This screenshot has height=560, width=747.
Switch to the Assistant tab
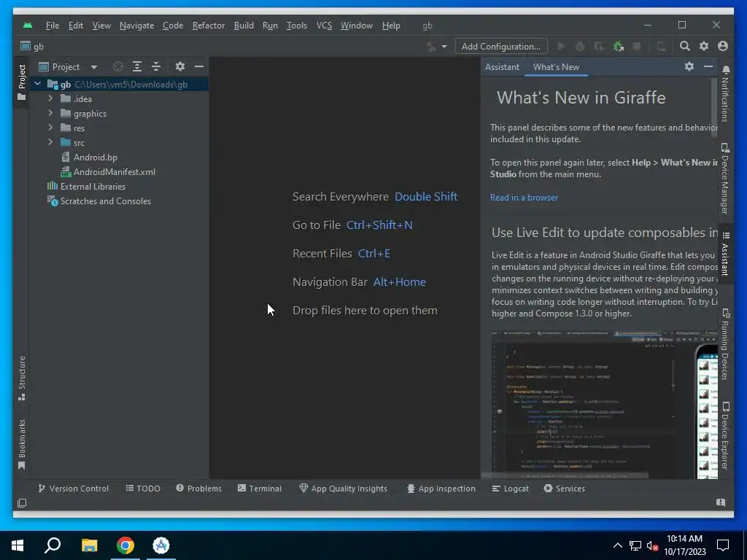point(502,67)
